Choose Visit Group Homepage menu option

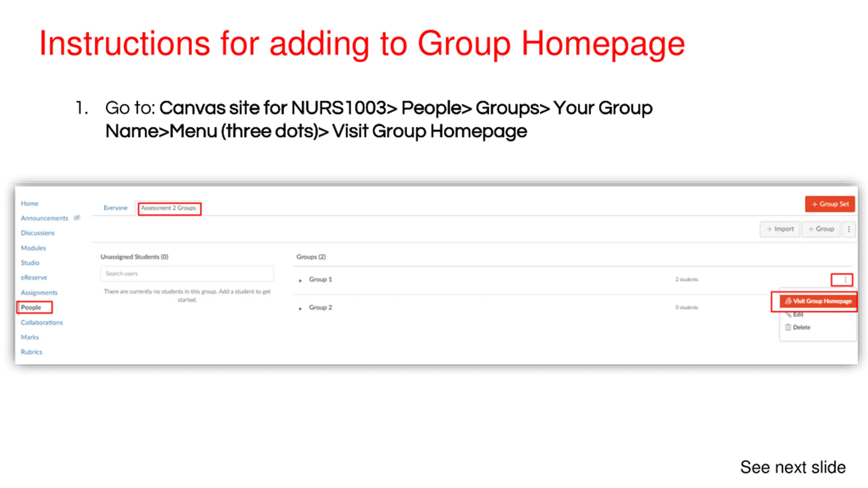[x=818, y=301]
